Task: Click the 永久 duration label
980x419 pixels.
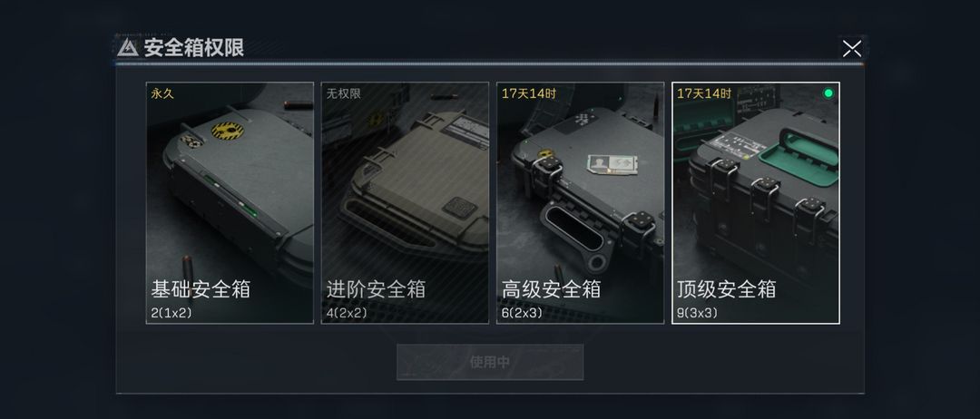Action: (x=162, y=93)
